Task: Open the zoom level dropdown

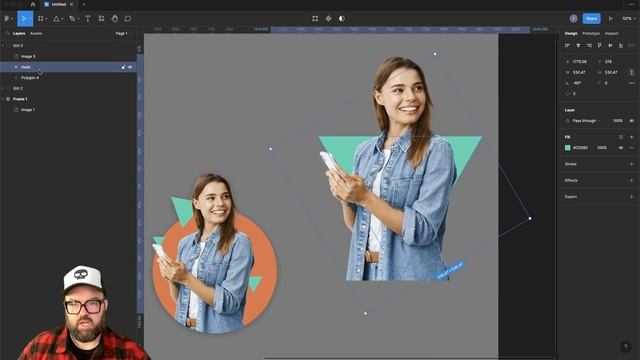Action: point(628,19)
